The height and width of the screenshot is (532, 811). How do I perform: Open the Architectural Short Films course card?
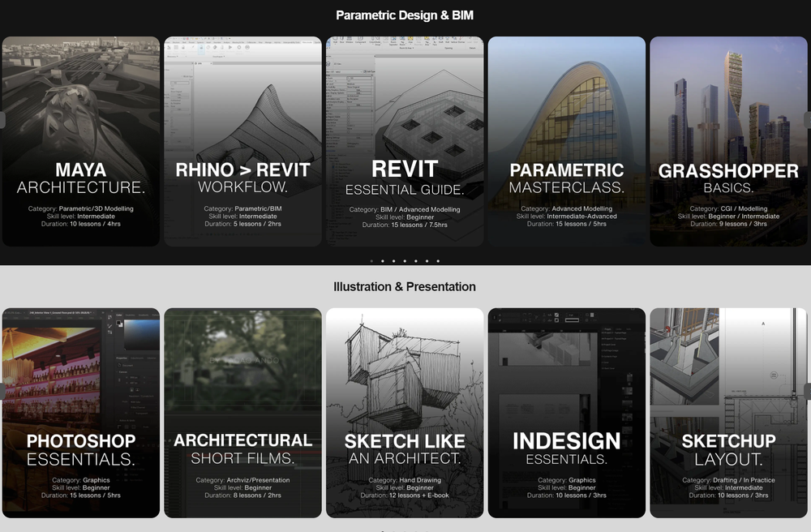tap(243, 413)
